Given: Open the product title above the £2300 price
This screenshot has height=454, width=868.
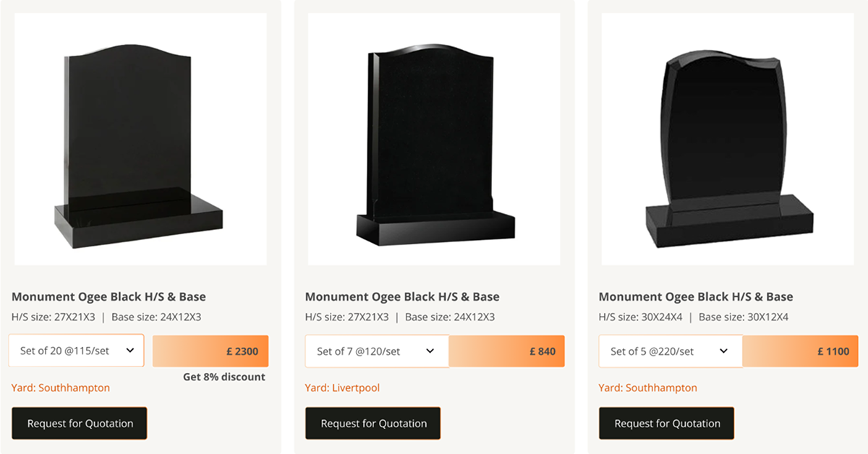Looking at the screenshot, I should [109, 296].
